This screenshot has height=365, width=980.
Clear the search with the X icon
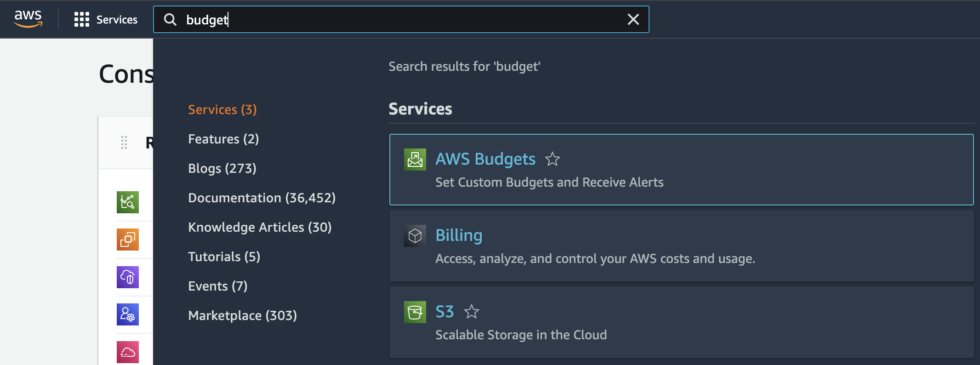633,19
